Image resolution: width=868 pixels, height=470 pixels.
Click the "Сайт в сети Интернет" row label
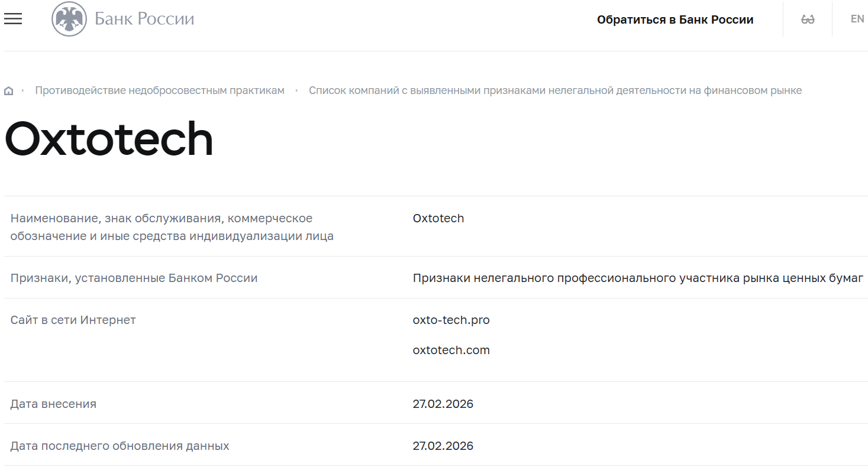pyautogui.click(x=73, y=320)
